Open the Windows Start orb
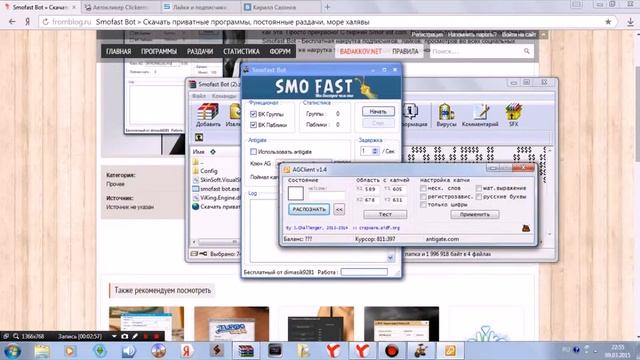This screenshot has height=360, width=640. [x=12, y=351]
